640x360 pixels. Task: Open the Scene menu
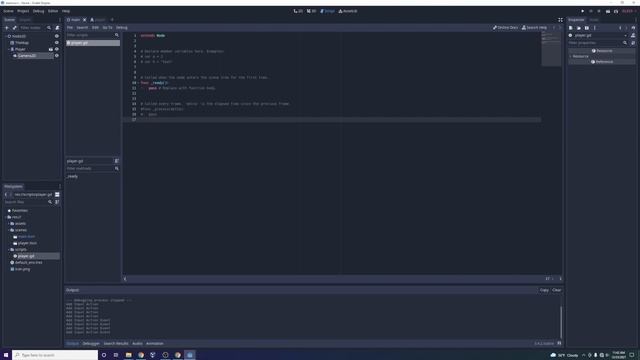(x=8, y=11)
